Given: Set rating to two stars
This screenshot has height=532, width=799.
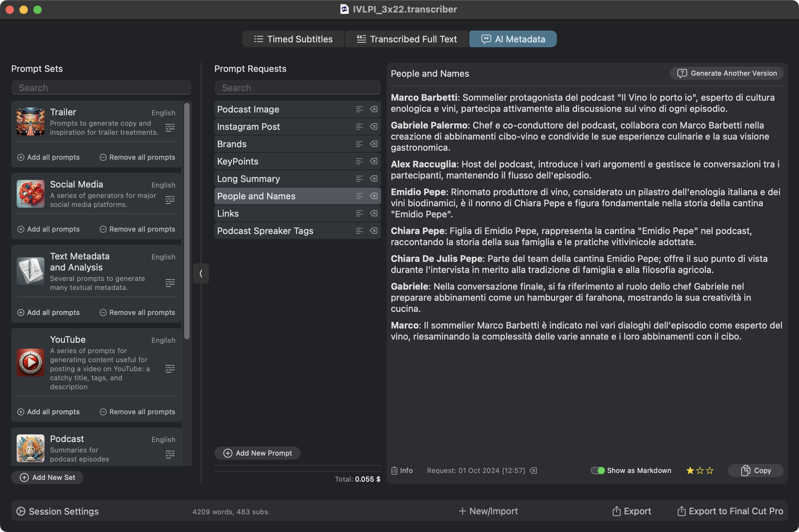Looking at the screenshot, I should [x=700, y=471].
